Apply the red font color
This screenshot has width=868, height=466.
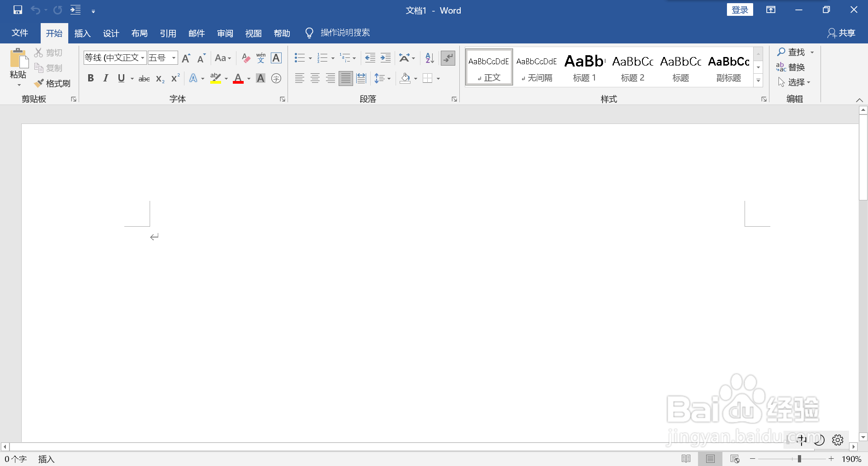pyautogui.click(x=238, y=78)
